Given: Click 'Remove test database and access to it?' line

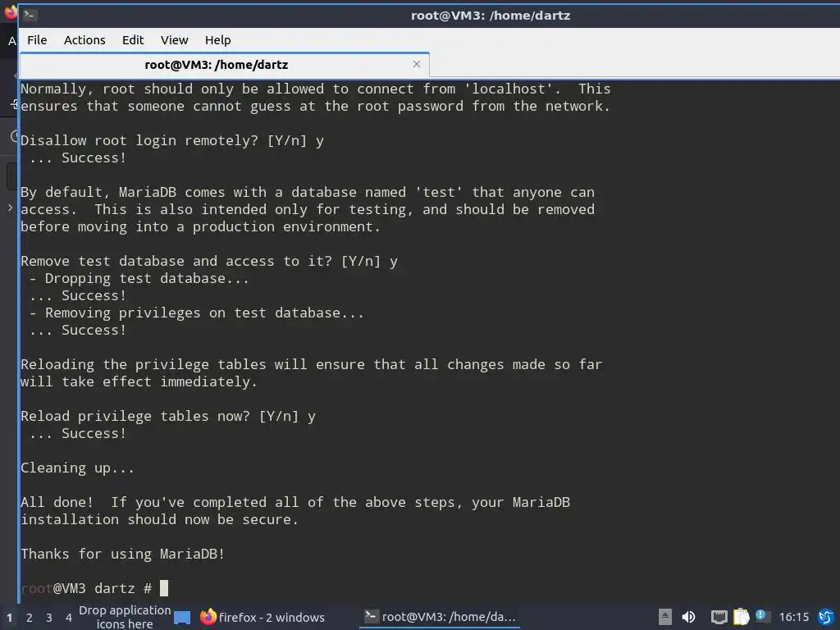Looking at the screenshot, I should 209,261.
